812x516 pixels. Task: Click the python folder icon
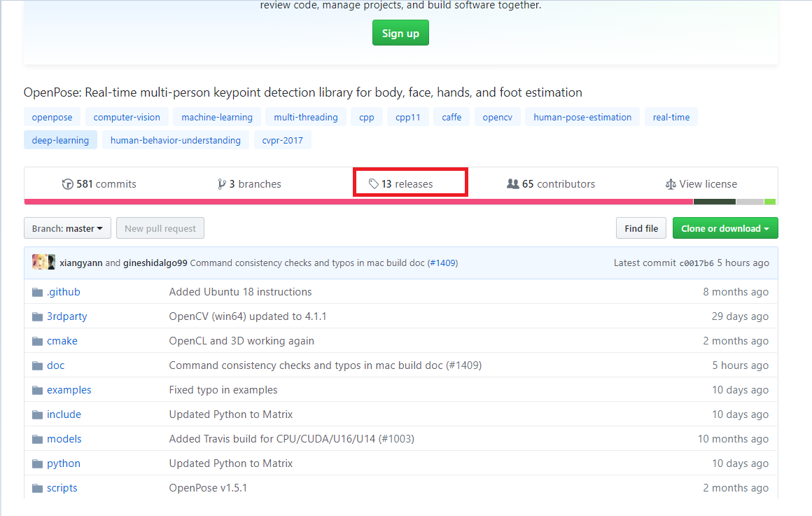37,463
